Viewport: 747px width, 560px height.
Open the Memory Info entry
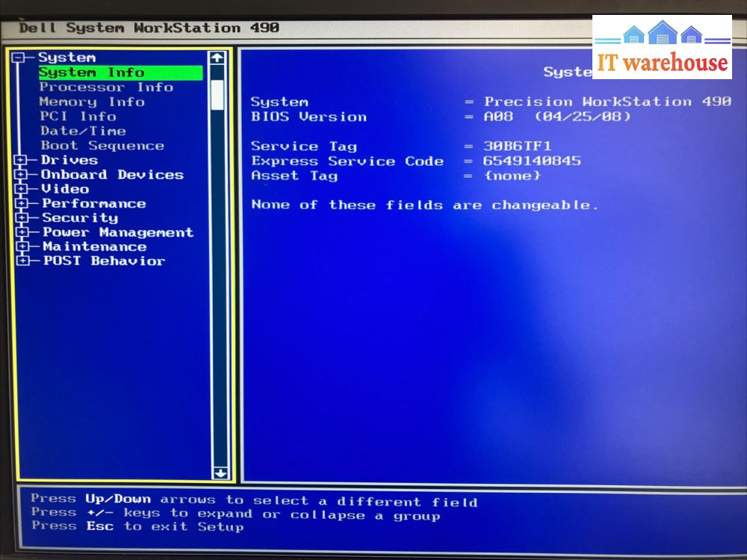tap(91, 102)
